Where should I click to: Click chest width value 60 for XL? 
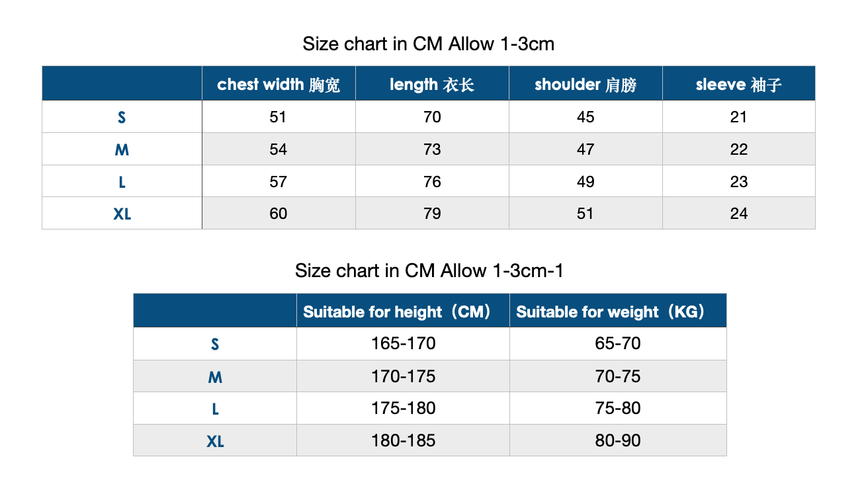pos(279,214)
